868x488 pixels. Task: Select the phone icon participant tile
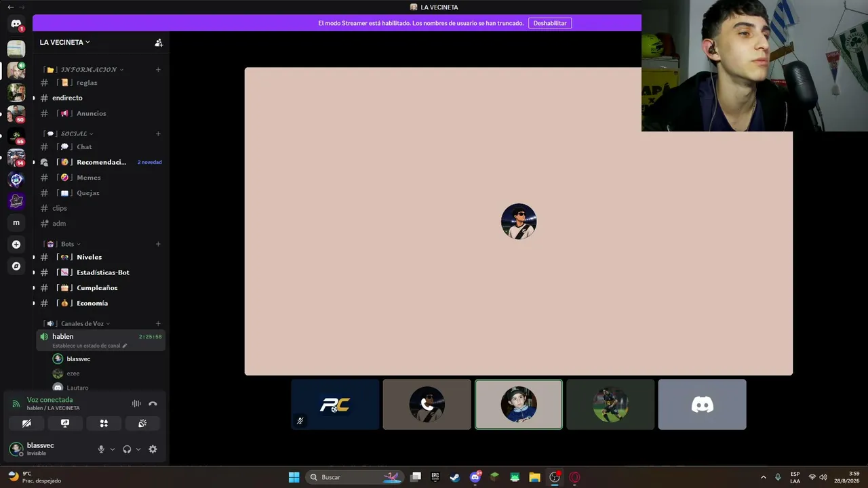(427, 405)
